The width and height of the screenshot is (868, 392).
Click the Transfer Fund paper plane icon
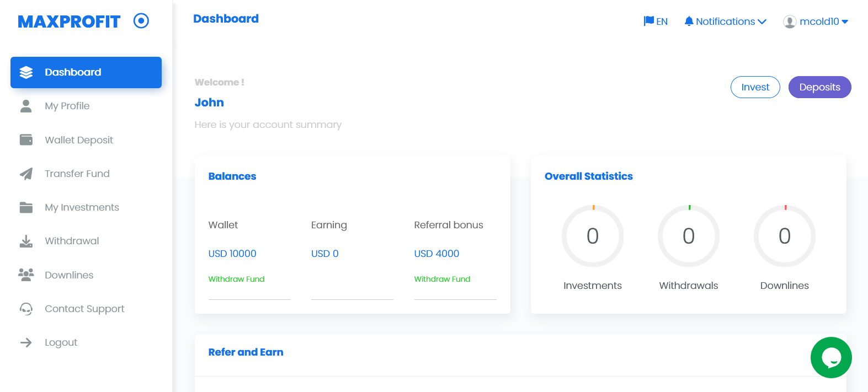point(26,174)
